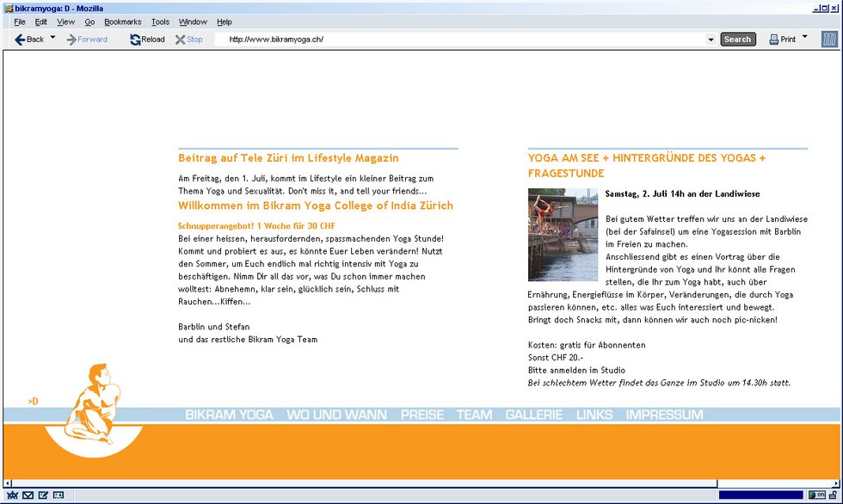This screenshot has height=504, width=843.
Task: Click the yoga figure logo
Action: pos(93,410)
